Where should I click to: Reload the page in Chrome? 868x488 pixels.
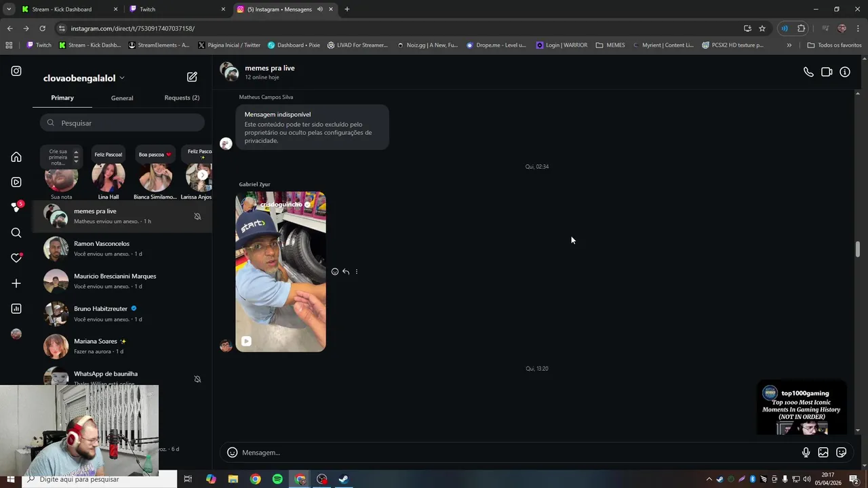[x=42, y=28]
